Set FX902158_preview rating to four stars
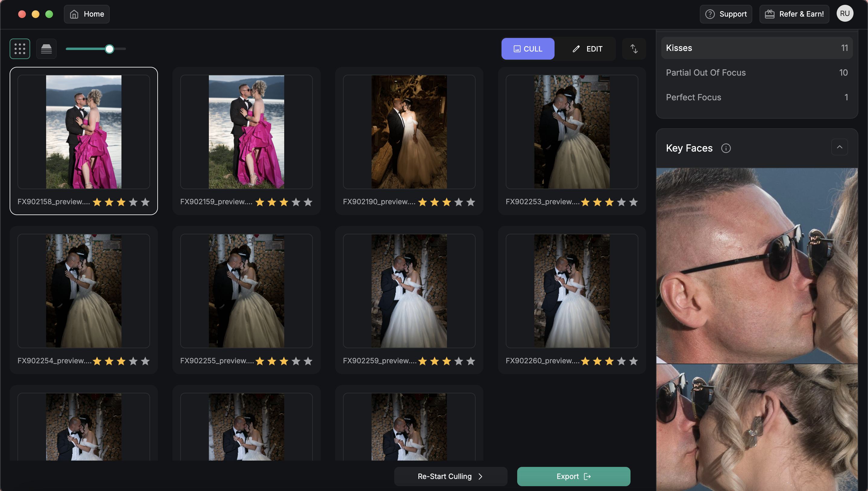The image size is (868, 491). click(x=133, y=202)
